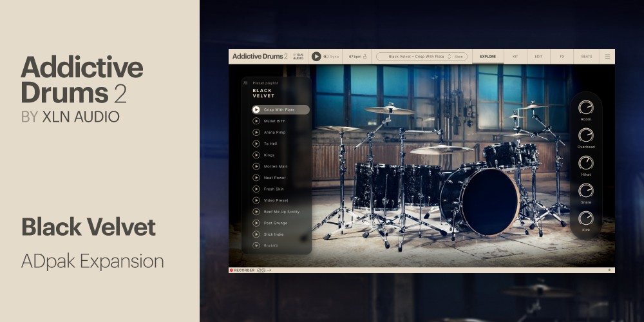Click the Room level knob
The height and width of the screenshot is (322, 644).
point(585,108)
